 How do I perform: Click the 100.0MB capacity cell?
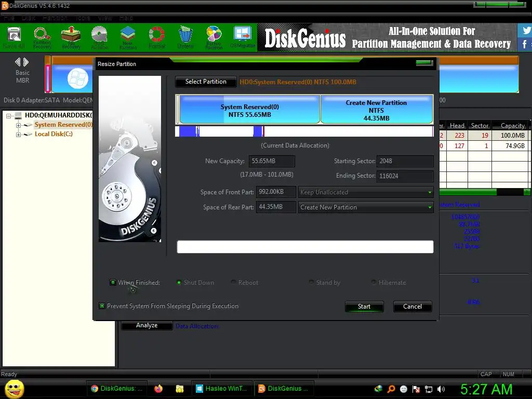(x=510, y=136)
